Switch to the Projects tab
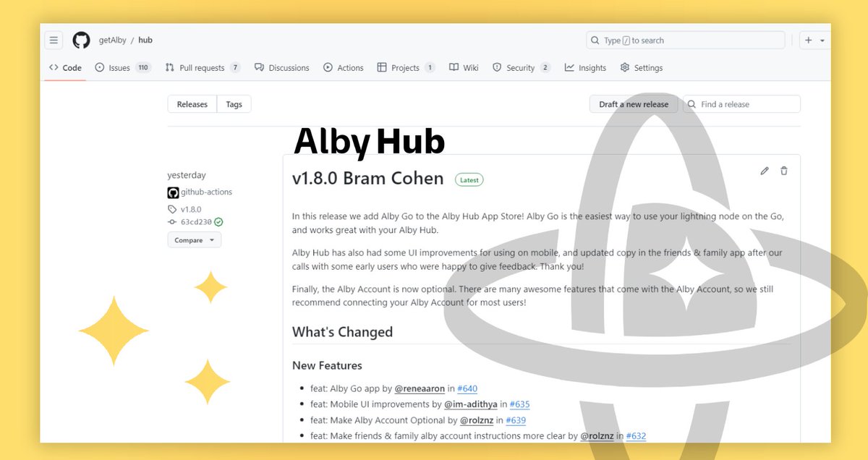Screen dimensions: 868x460 pos(406,68)
